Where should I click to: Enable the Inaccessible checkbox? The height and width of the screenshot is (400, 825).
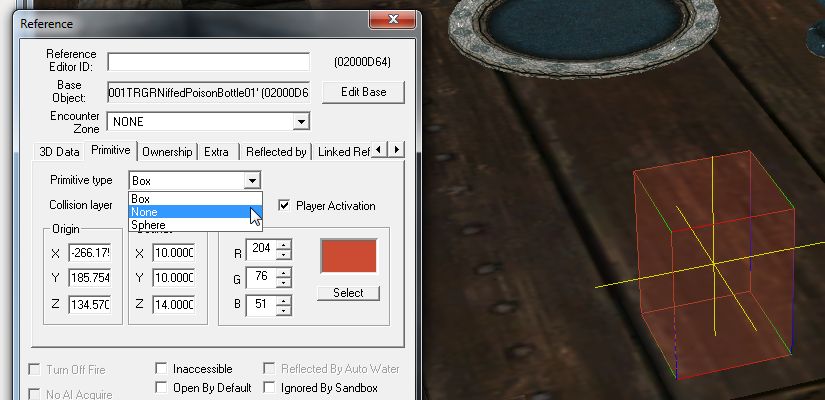pos(162,368)
